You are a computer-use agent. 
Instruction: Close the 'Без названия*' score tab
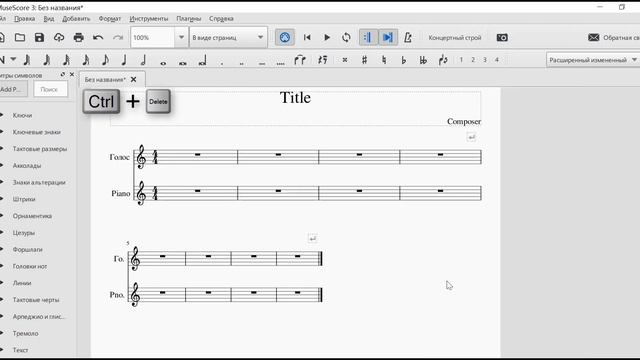133,80
